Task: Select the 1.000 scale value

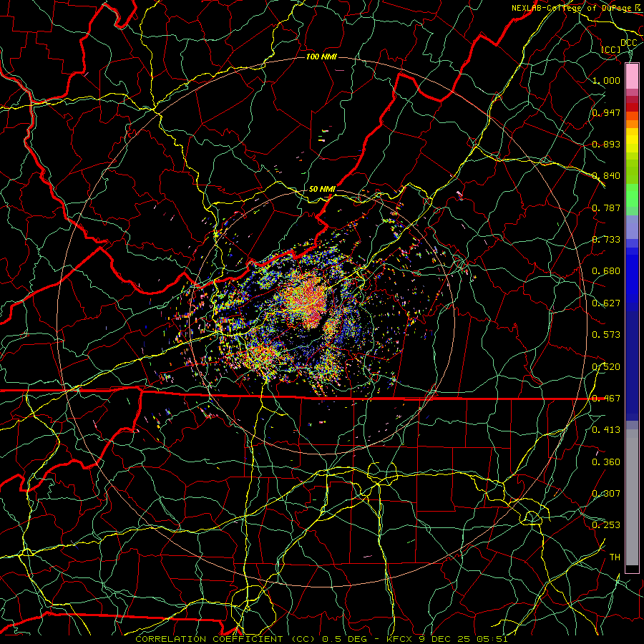Action: point(606,80)
